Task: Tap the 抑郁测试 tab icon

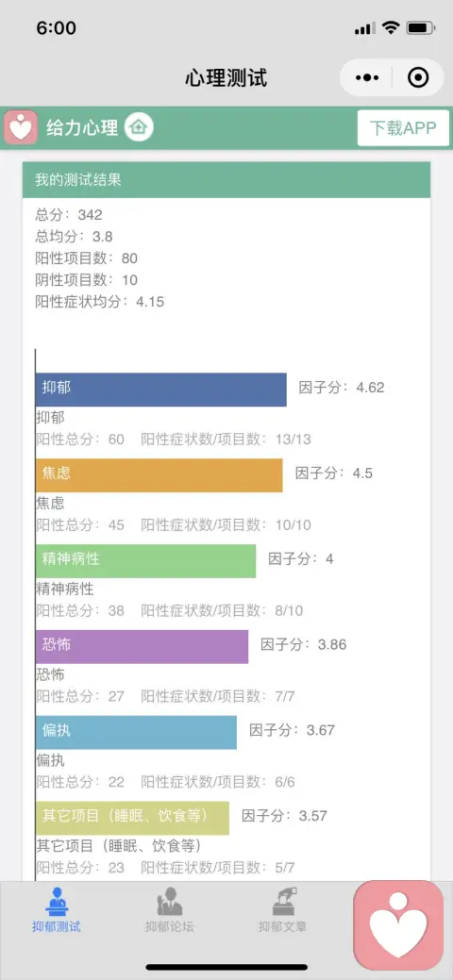Action: point(57,902)
